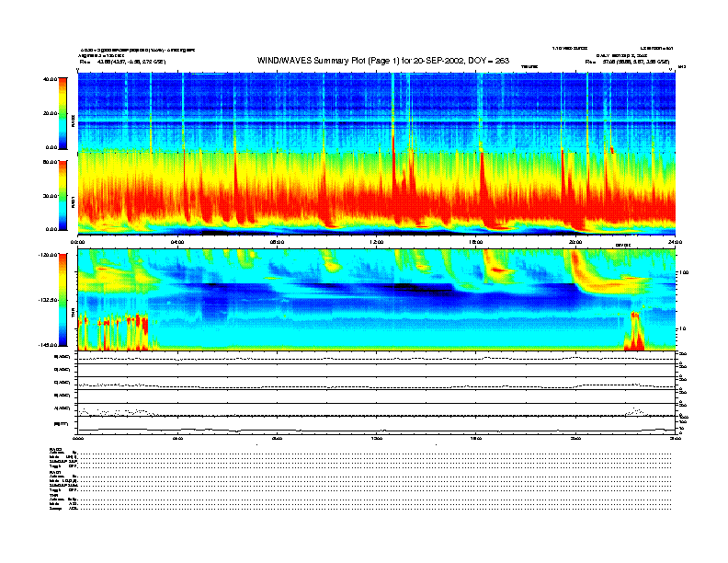The width and height of the screenshot is (728, 563).
Task: Click the 100 tick right of TNR panel
Action: tap(684, 272)
